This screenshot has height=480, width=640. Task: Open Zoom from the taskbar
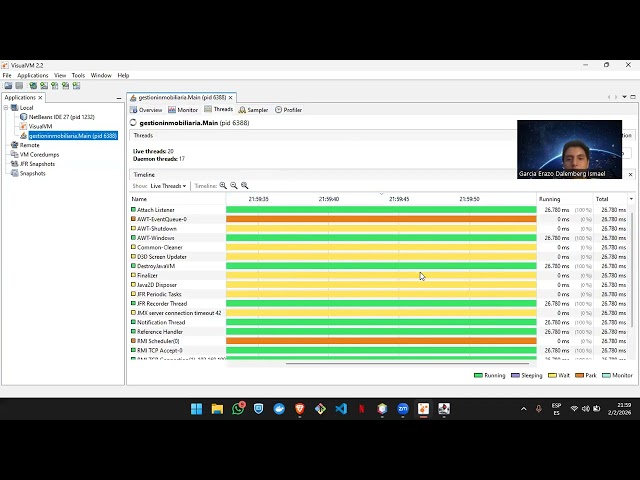click(x=403, y=409)
